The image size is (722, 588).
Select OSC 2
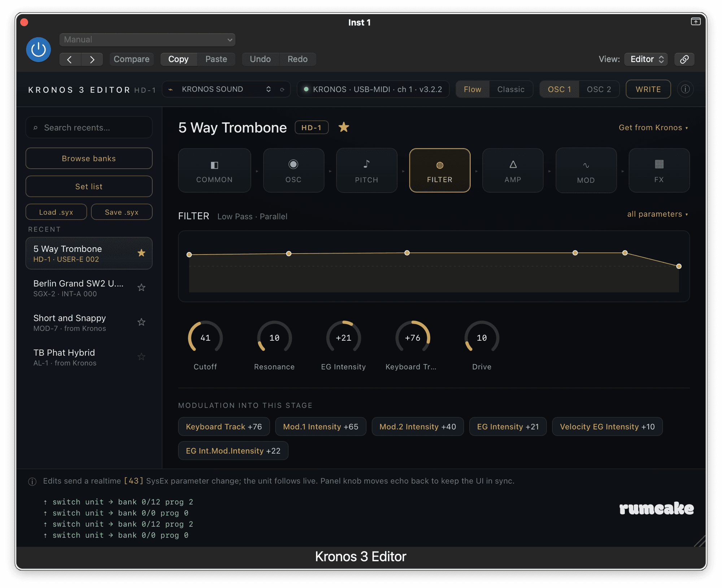599,89
